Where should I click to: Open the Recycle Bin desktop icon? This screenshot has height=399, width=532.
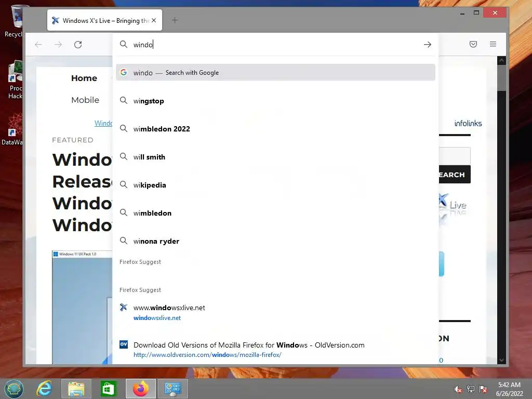click(14, 21)
